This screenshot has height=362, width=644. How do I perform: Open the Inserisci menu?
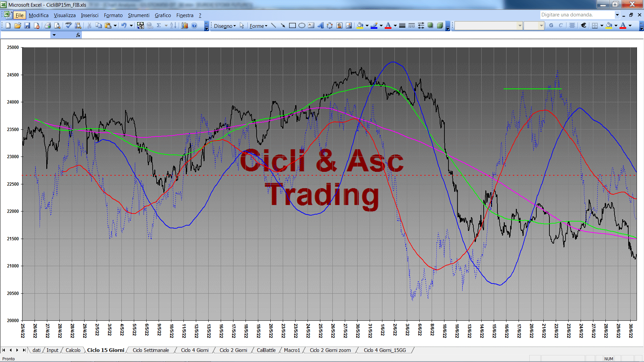pos(90,15)
